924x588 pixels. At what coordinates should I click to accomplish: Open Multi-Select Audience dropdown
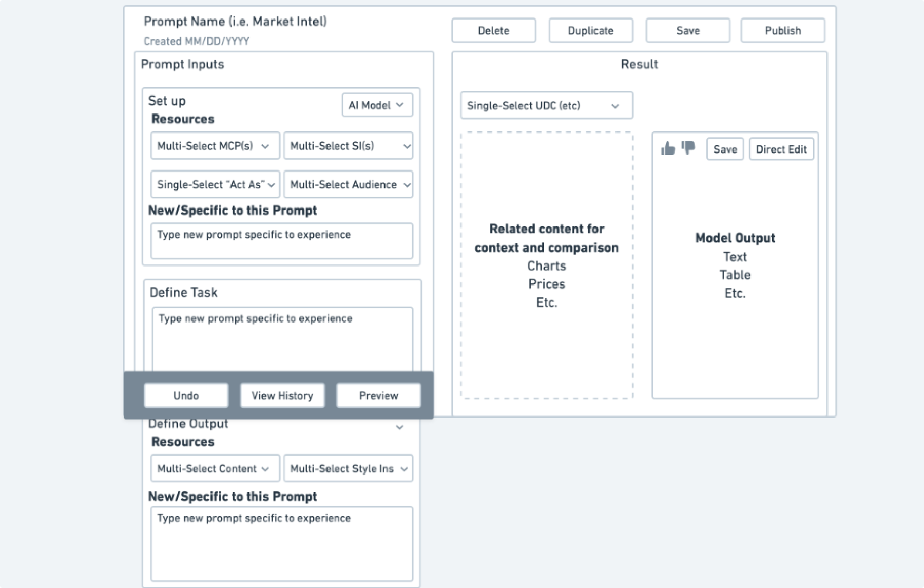tap(348, 184)
